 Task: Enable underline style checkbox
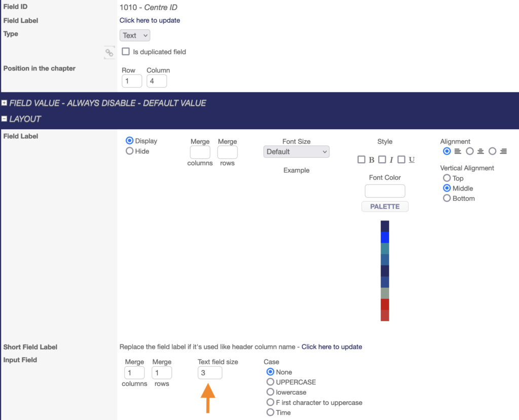pyautogui.click(x=401, y=160)
